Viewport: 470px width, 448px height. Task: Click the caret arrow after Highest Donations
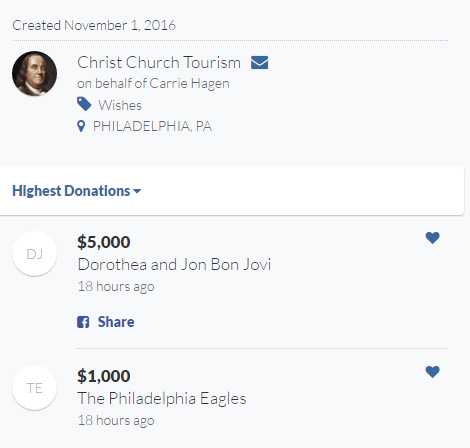[137, 191]
